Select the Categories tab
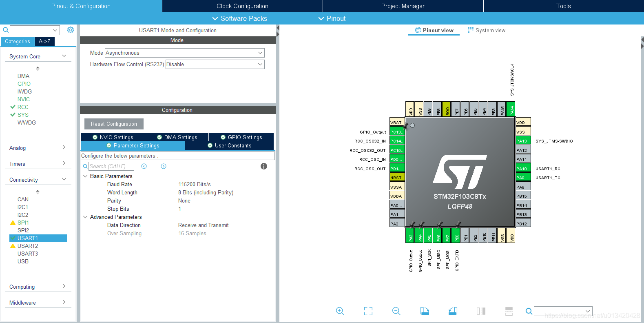 [x=18, y=41]
